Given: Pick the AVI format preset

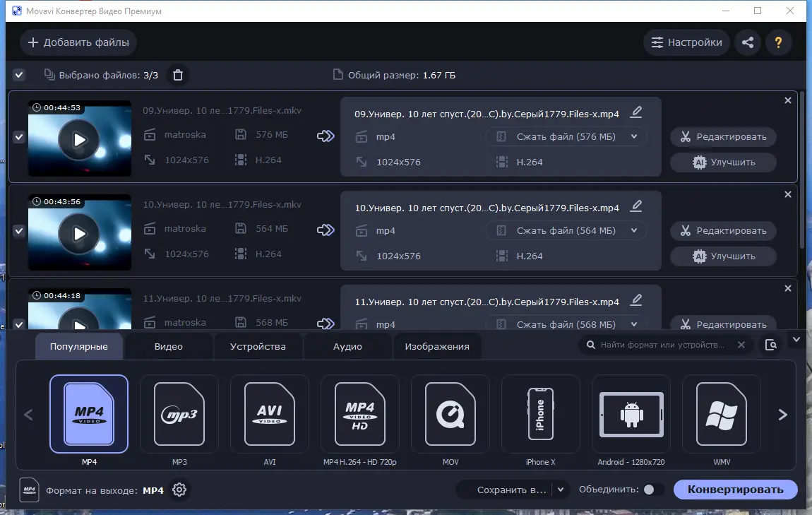Looking at the screenshot, I should point(269,413).
